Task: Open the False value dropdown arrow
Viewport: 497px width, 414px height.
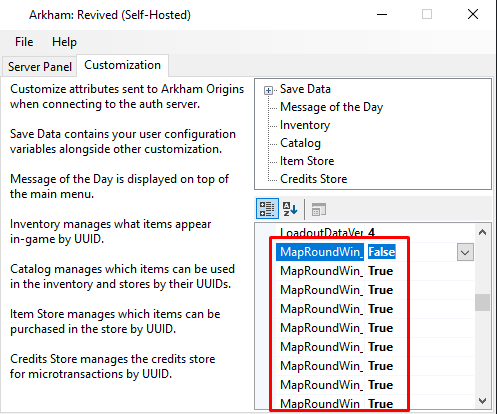Action: (465, 252)
